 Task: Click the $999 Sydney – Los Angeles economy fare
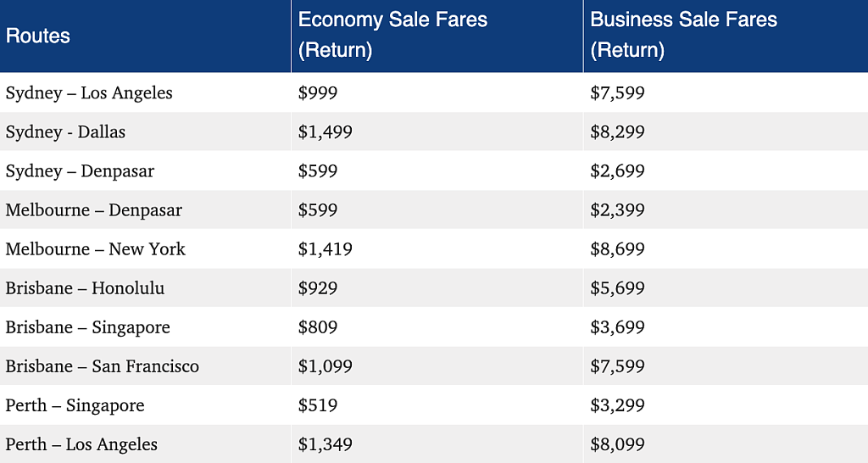click(318, 92)
